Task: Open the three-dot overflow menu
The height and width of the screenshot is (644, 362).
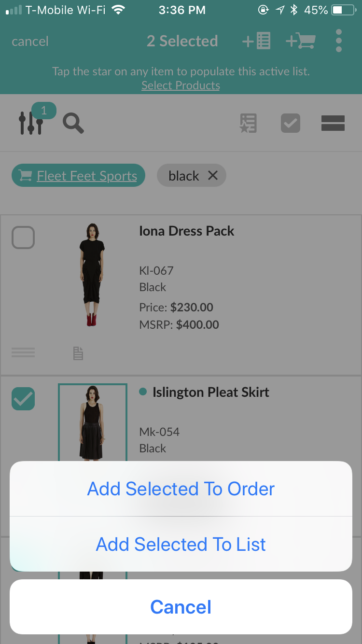Action: [339, 41]
